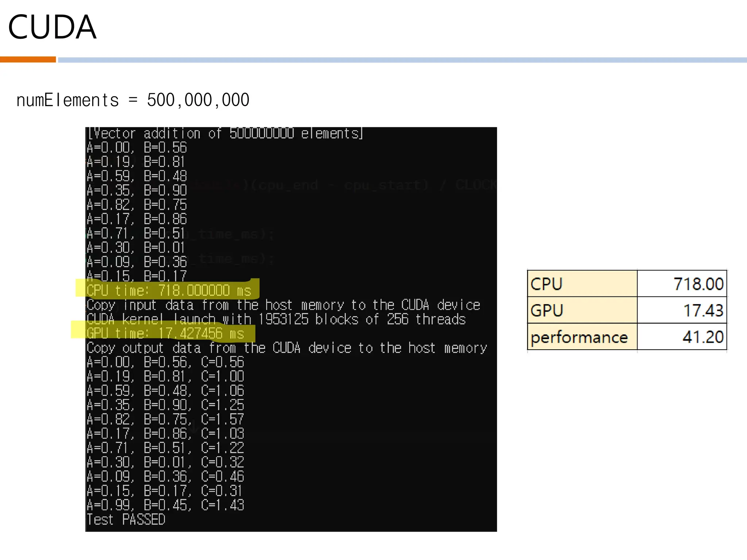Click the Copy input data line

(283, 305)
